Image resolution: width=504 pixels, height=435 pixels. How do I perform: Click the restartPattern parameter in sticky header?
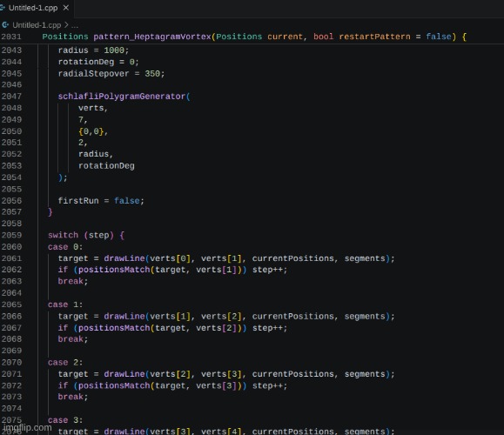tap(374, 37)
